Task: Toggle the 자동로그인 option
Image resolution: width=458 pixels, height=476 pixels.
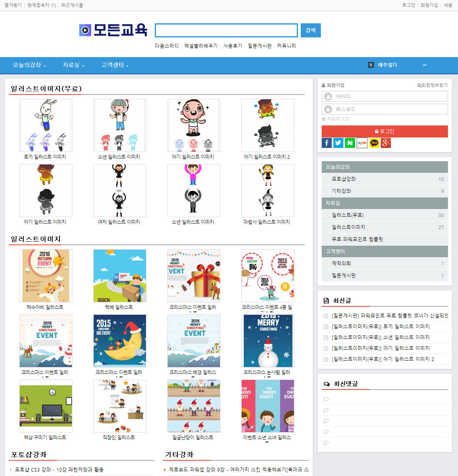Action: pyautogui.click(x=335, y=119)
